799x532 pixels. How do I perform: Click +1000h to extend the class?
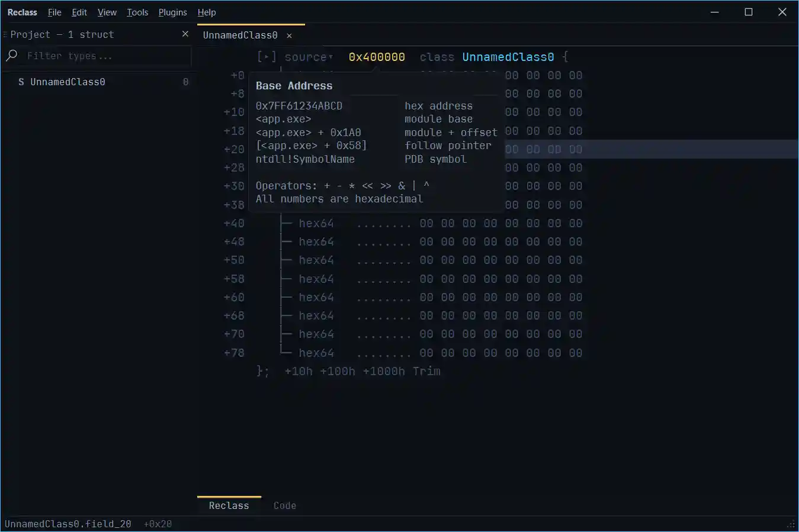pyautogui.click(x=384, y=372)
